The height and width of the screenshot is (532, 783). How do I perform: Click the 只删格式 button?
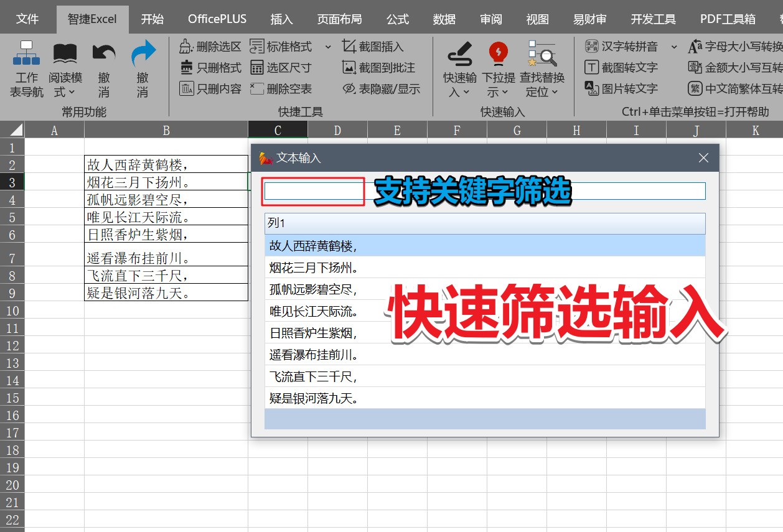pos(211,68)
